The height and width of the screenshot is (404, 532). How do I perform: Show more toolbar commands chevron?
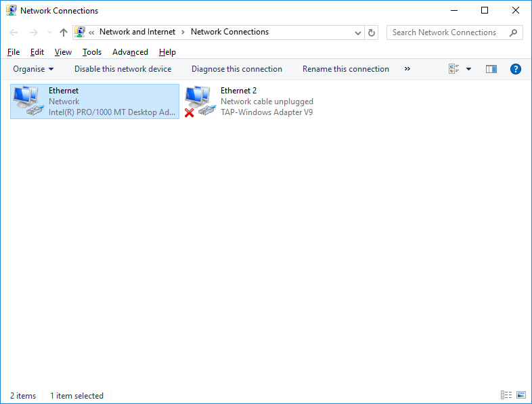(x=407, y=69)
